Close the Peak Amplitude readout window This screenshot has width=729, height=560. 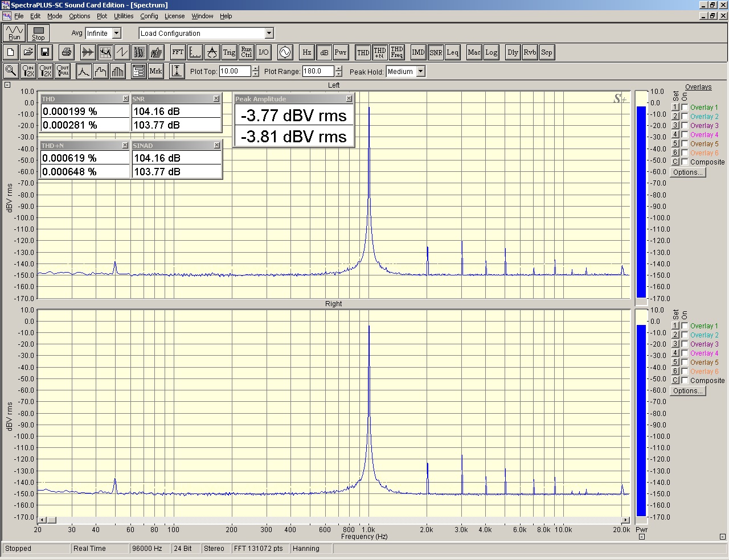pyautogui.click(x=349, y=99)
